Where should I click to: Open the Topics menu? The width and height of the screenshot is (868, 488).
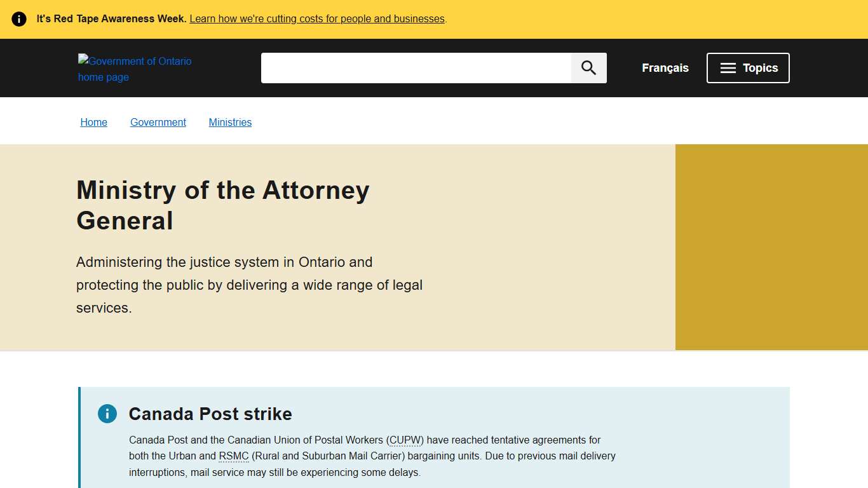point(748,68)
